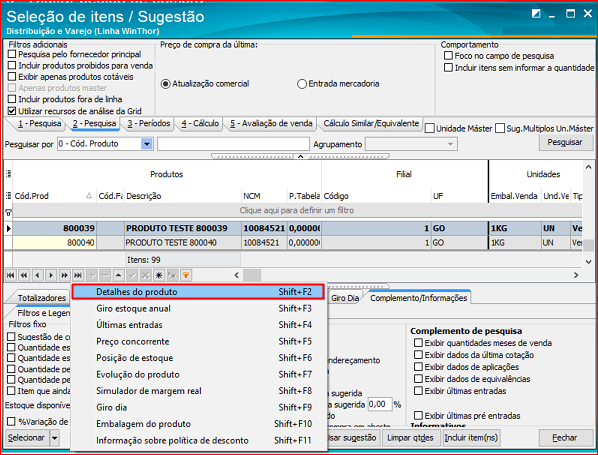Check Foco no campo de pesquisa

pos(448,56)
